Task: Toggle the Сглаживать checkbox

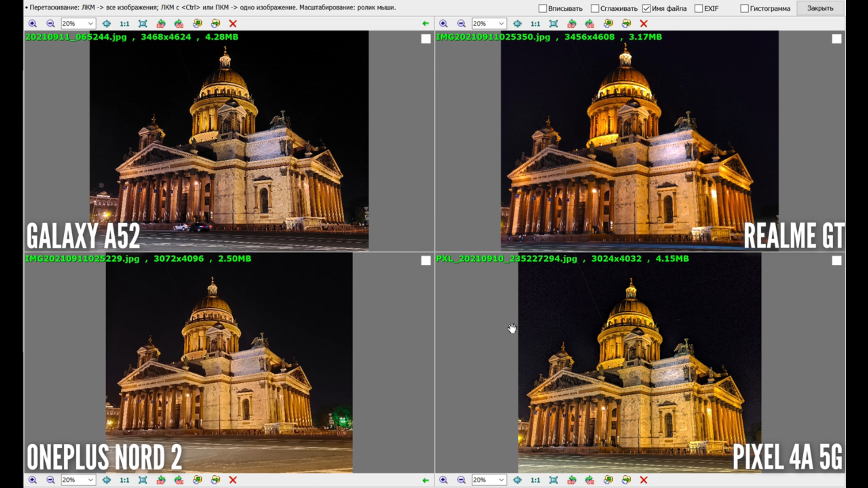Action: point(595,9)
